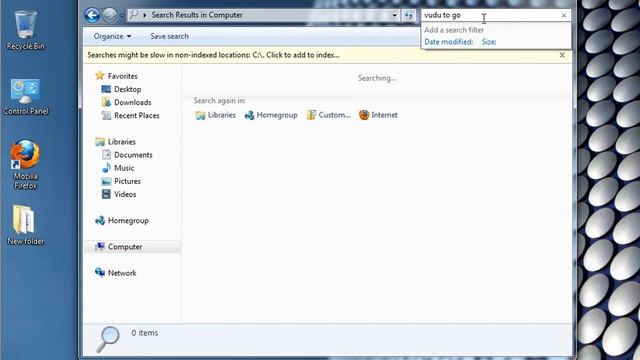Click Save search button
Viewport: 640px width, 360px height.
click(169, 36)
